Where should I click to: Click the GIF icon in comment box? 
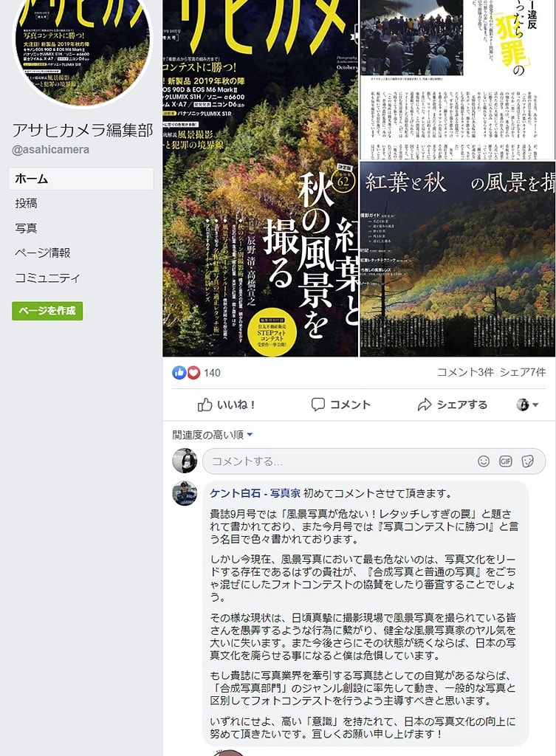click(505, 461)
